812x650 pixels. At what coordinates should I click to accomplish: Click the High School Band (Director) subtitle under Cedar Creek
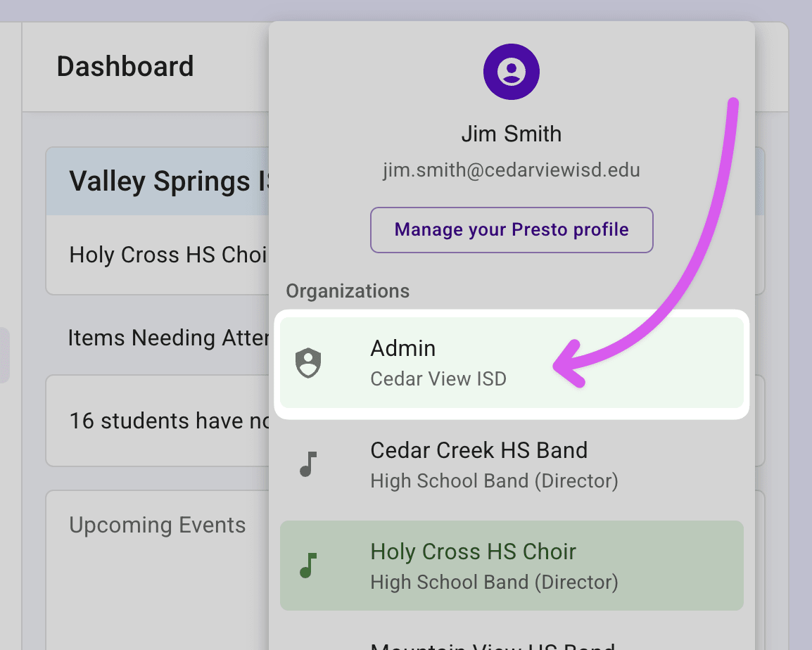[494, 481]
